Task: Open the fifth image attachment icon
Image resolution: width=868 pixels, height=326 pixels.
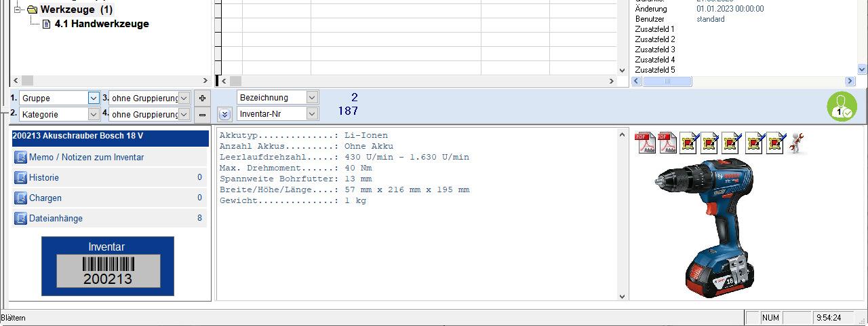Action: (776, 143)
